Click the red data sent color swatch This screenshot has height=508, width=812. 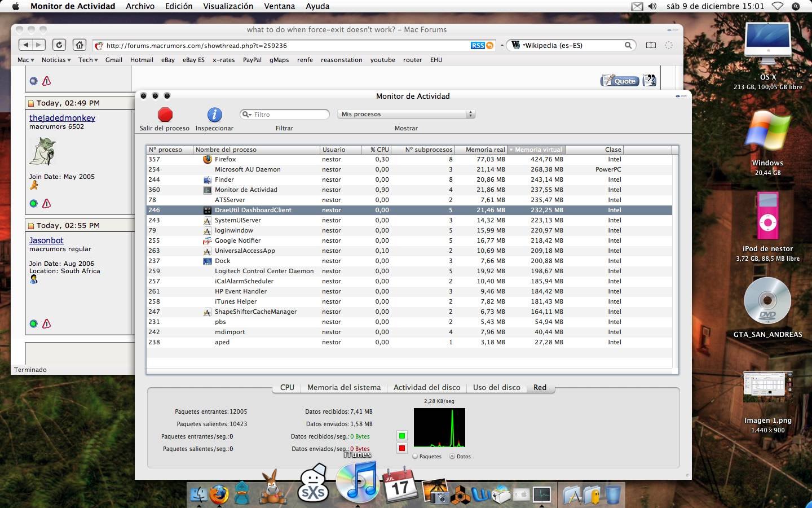(x=401, y=448)
